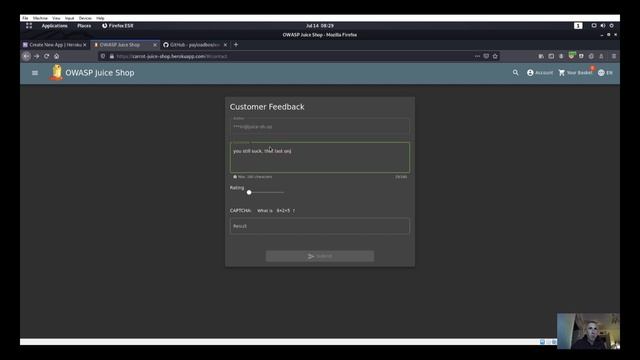Open Firefox library icon
The image size is (640, 360).
(x=541, y=56)
